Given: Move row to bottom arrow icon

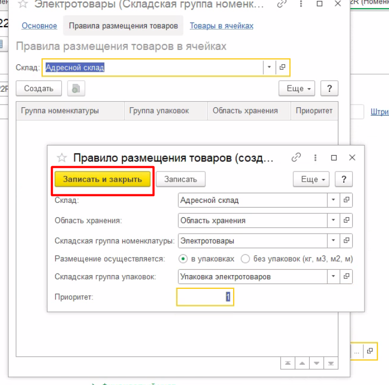Looking at the screenshot, I should 331,363.
